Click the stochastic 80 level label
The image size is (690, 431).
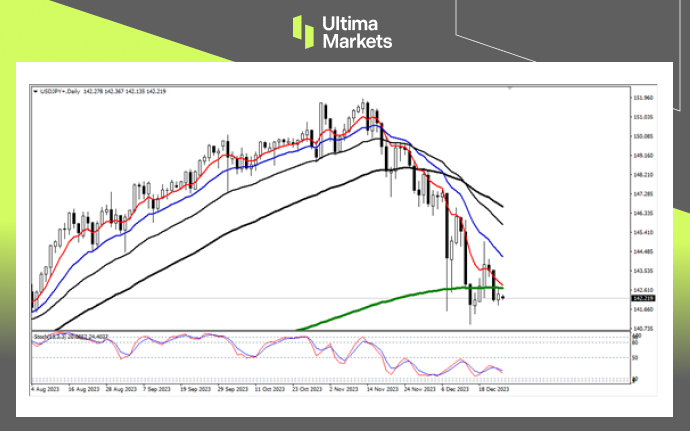click(636, 343)
